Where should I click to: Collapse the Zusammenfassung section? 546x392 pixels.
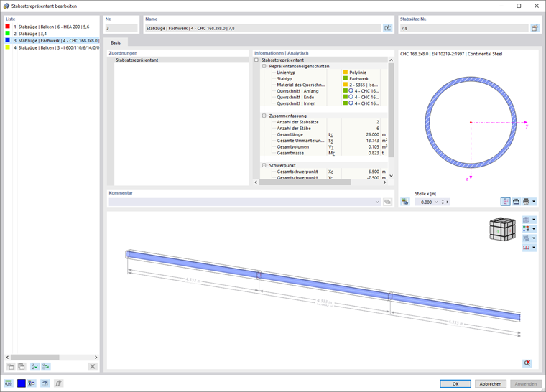[264, 116]
